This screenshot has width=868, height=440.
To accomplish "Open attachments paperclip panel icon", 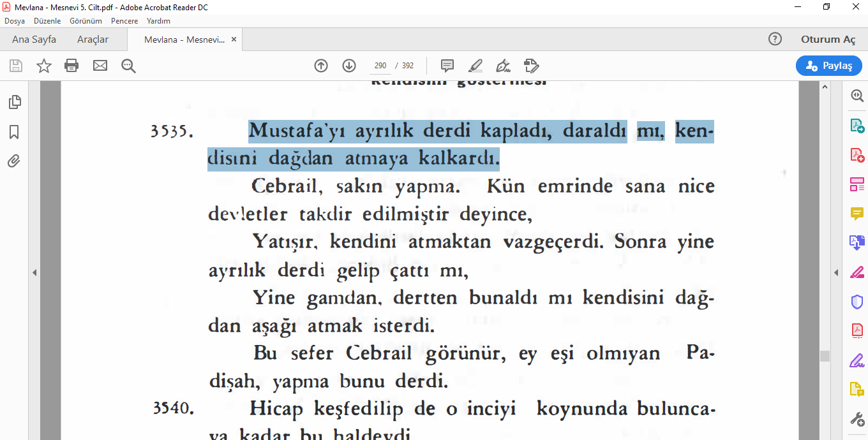I will (14, 161).
